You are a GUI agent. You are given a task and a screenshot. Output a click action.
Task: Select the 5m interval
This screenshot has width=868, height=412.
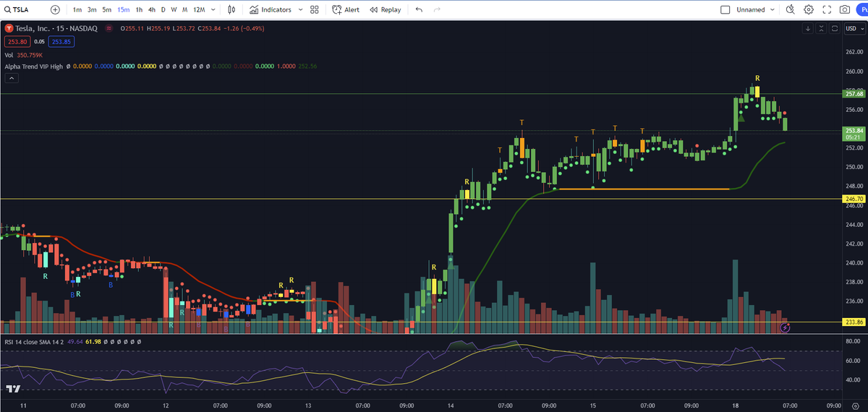[x=107, y=10]
